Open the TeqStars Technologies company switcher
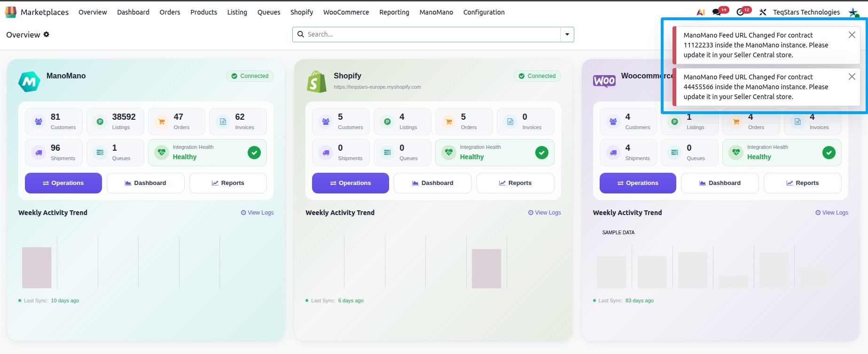This screenshot has height=354, width=868. [806, 12]
